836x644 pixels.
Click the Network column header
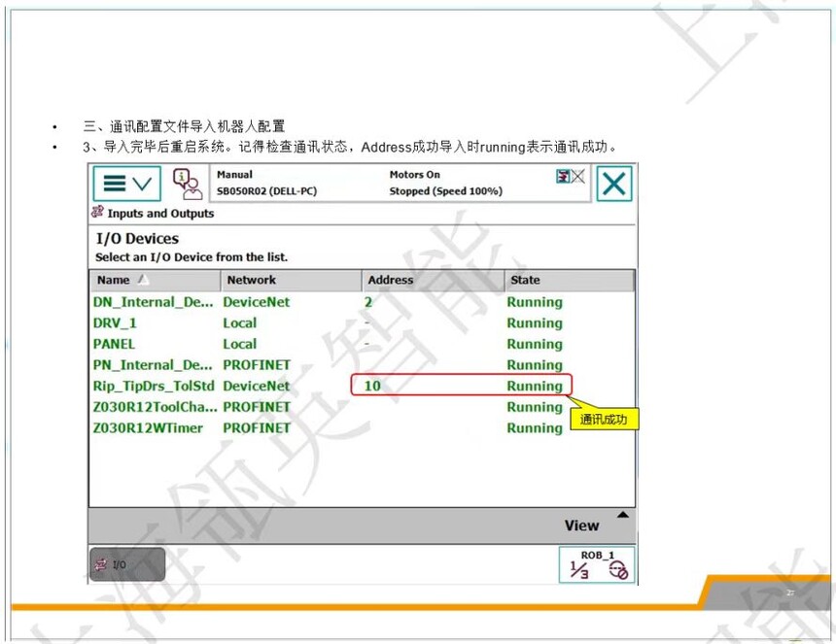291,280
